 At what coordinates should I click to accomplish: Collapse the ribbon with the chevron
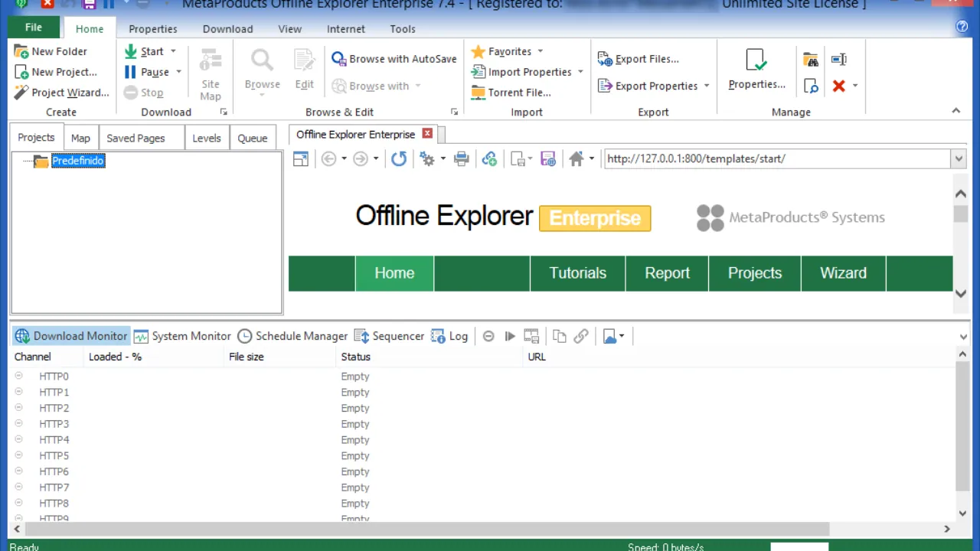pos(955,112)
